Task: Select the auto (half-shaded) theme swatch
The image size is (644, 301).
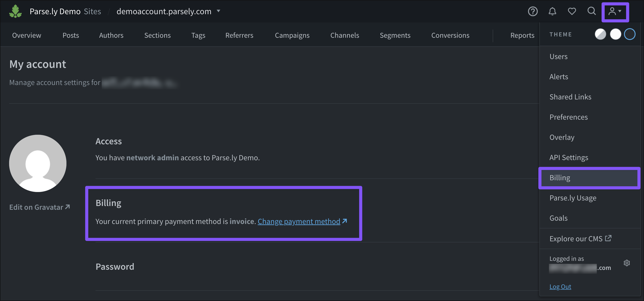Action: [x=600, y=34]
